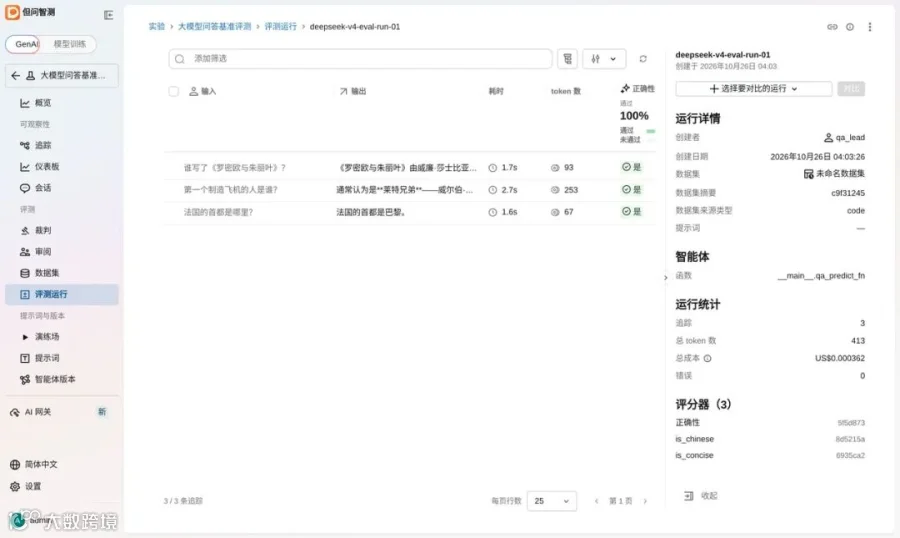
Task: Copy link icon in top right
Action: (x=832, y=27)
